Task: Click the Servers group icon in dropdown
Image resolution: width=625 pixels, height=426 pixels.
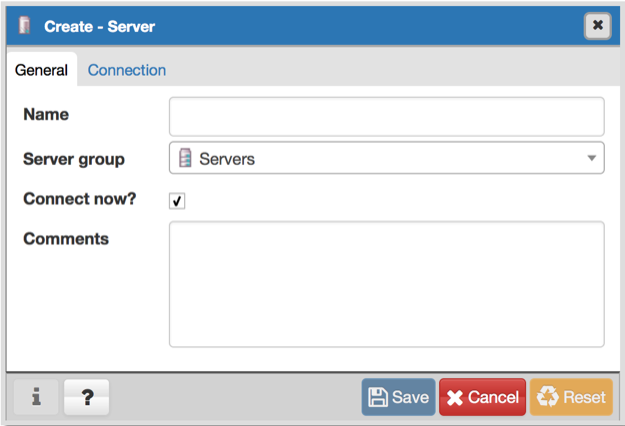Action: [x=185, y=158]
